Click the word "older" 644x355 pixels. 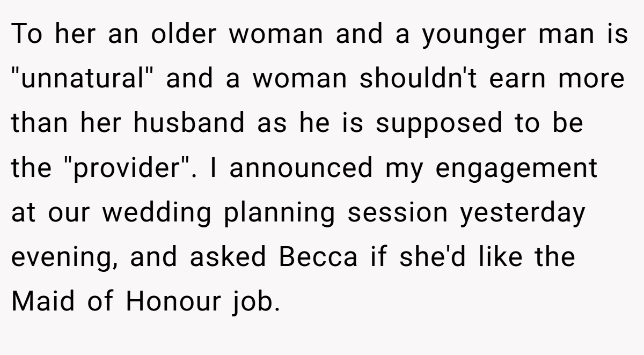click(x=184, y=35)
